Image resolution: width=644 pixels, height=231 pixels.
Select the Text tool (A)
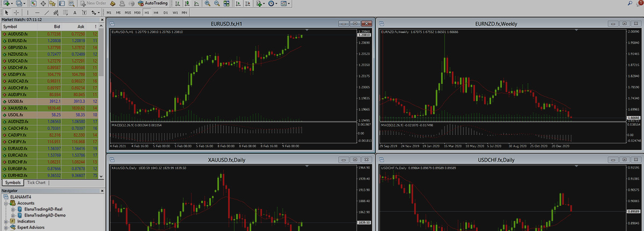click(75, 12)
